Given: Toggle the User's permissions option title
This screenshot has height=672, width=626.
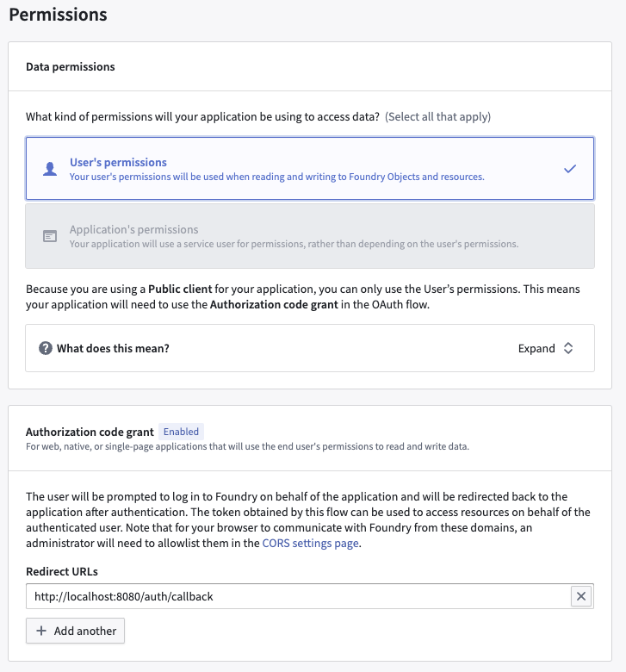Looking at the screenshot, I should pyautogui.click(x=118, y=162).
